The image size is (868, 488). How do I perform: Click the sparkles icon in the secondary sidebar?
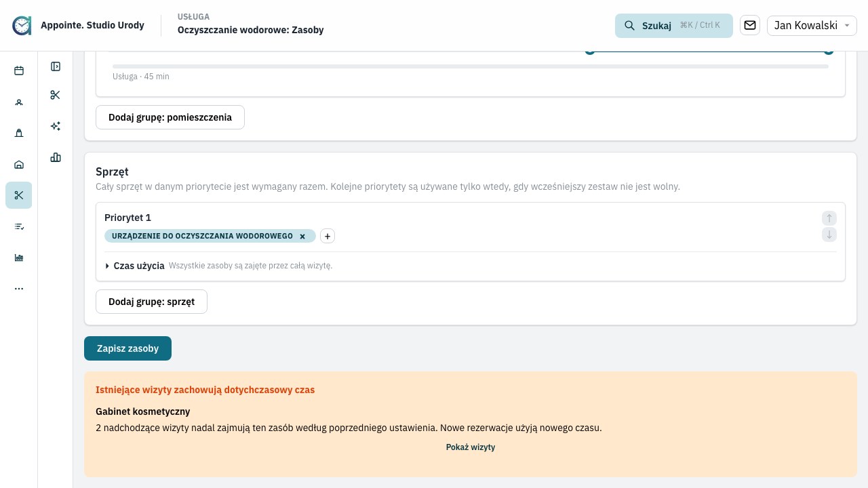(x=56, y=126)
